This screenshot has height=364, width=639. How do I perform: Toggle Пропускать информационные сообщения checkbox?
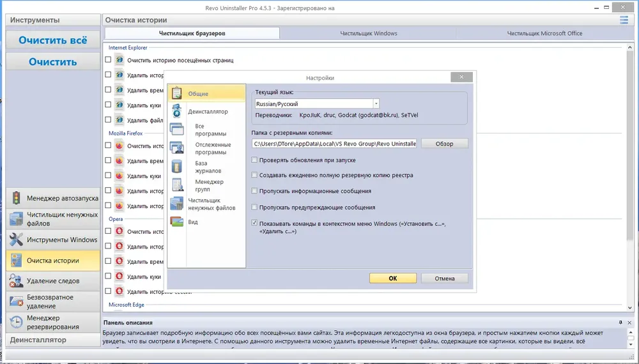point(254,190)
